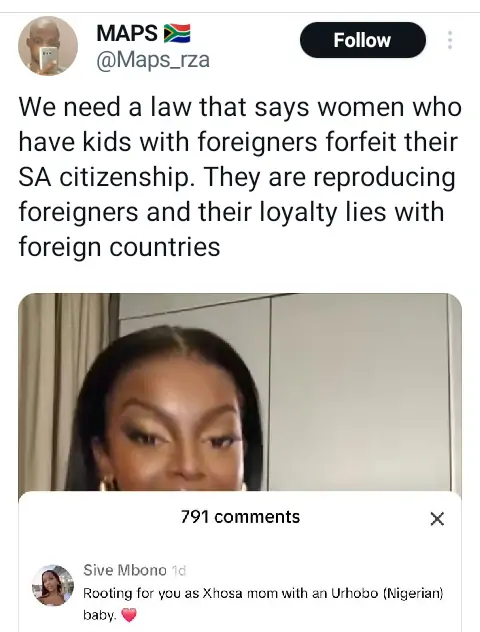This screenshot has height=632, width=480.
Task: Click Sive Mbono's comment text
Action: tap(263, 604)
